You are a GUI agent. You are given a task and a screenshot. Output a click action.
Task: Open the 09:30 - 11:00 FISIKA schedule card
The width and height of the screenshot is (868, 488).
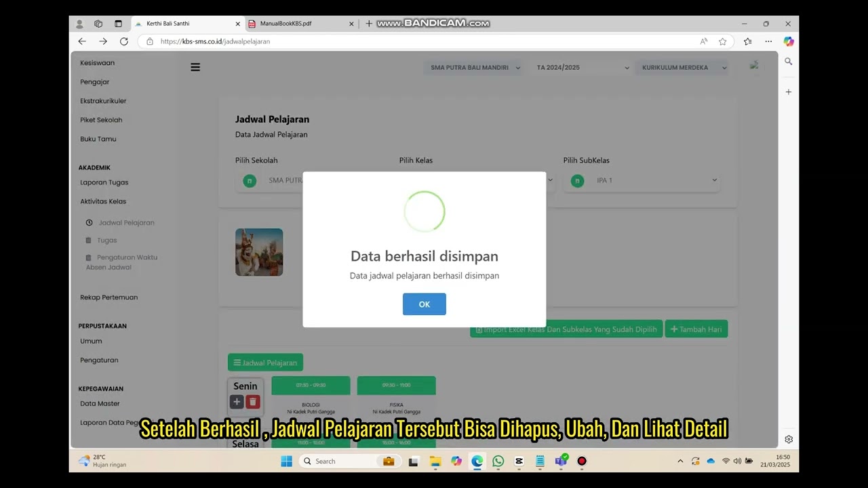[396, 396]
